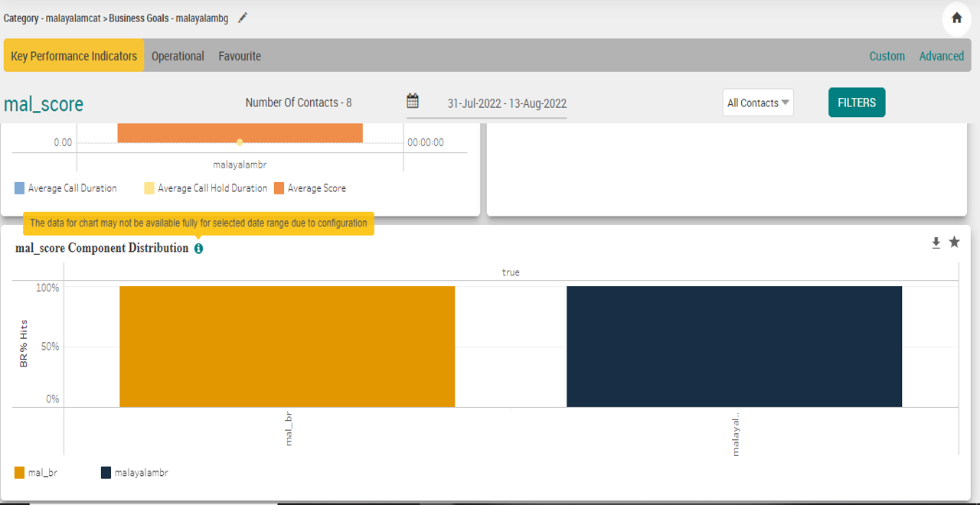Click the Average Score orange bar
The image size is (980, 505).
click(x=240, y=132)
